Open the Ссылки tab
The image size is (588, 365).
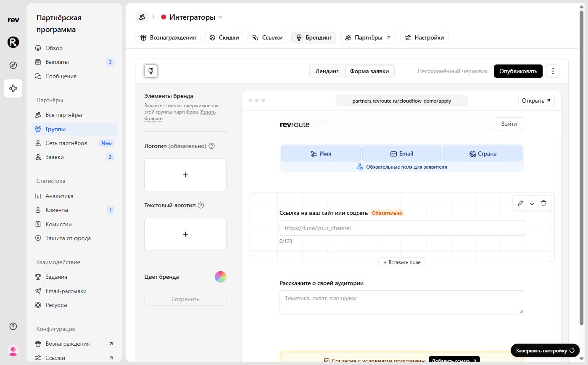[x=267, y=37]
